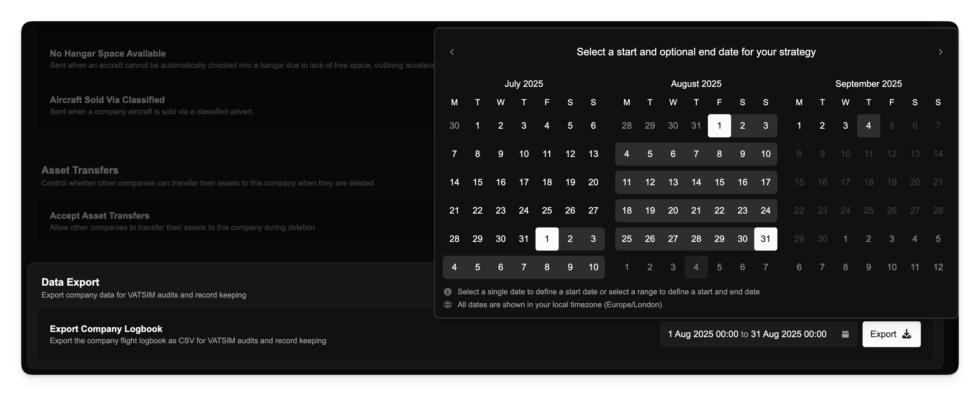Select August 31 as the end date
Screen dimensions: 980x396
point(765,238)
